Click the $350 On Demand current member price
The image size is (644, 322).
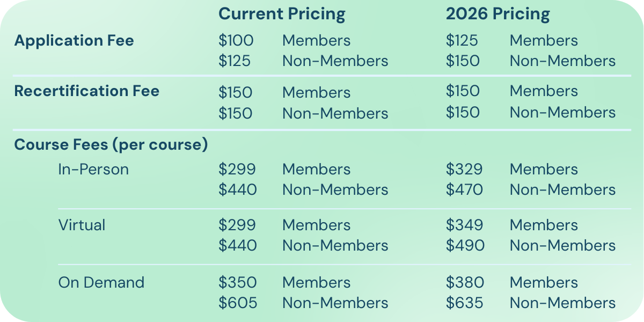(237, 282)
